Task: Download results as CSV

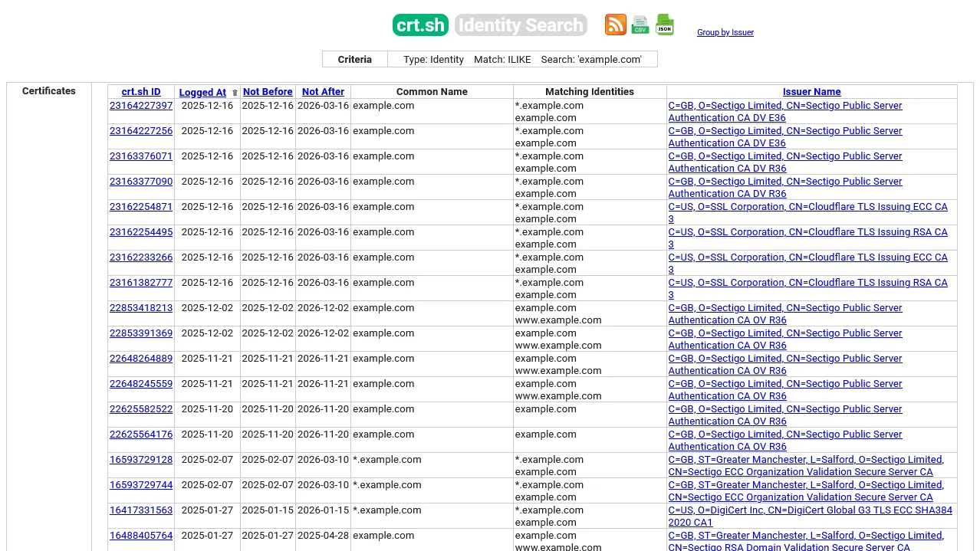Action: [x=640, y=25]
